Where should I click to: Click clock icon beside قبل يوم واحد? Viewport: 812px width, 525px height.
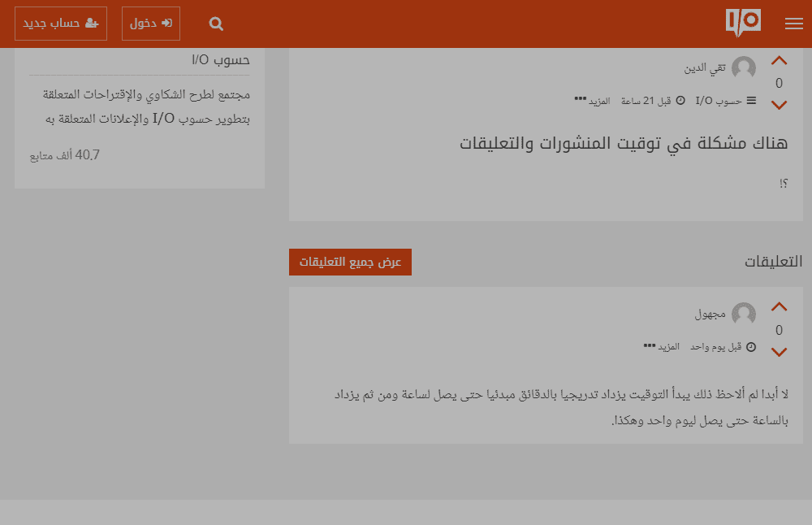(x=751, y=347)
